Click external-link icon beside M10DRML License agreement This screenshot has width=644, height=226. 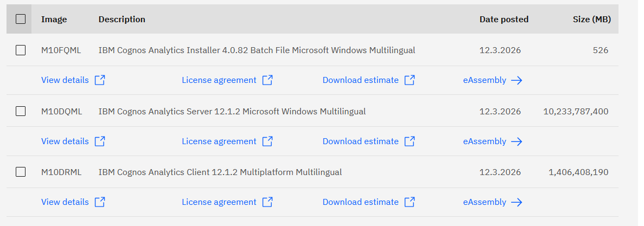267,202
